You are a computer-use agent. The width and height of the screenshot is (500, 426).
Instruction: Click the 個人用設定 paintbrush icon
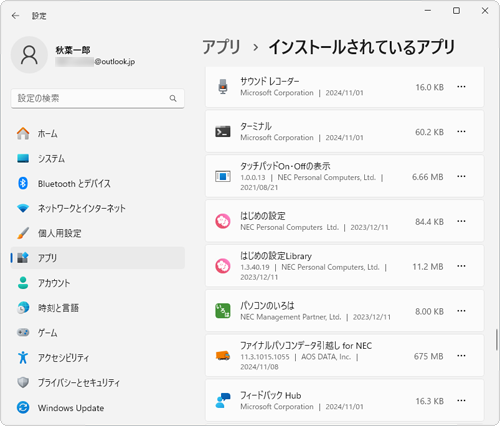click(x=23, y=233)
